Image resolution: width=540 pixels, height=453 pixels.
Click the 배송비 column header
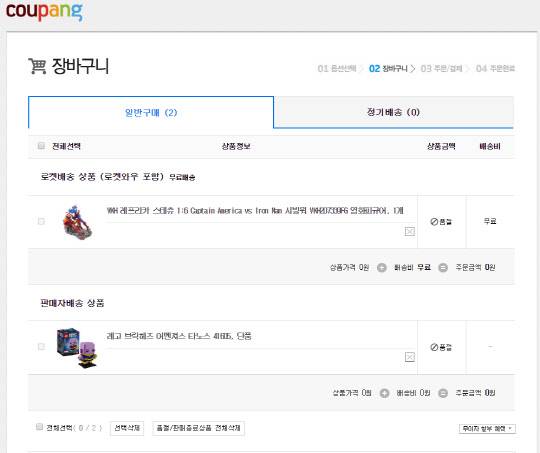pos(490,146)
